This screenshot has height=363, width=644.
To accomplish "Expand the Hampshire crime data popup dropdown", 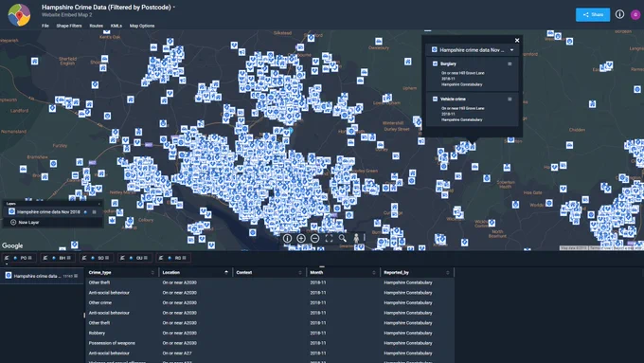I will (511, 50).
